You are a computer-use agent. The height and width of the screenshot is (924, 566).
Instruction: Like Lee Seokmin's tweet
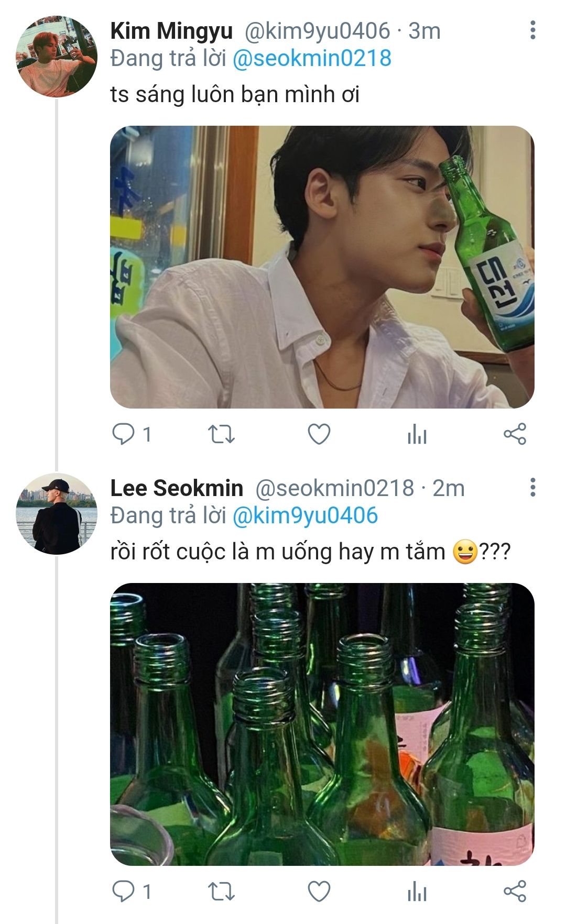[x=319, y=891]
